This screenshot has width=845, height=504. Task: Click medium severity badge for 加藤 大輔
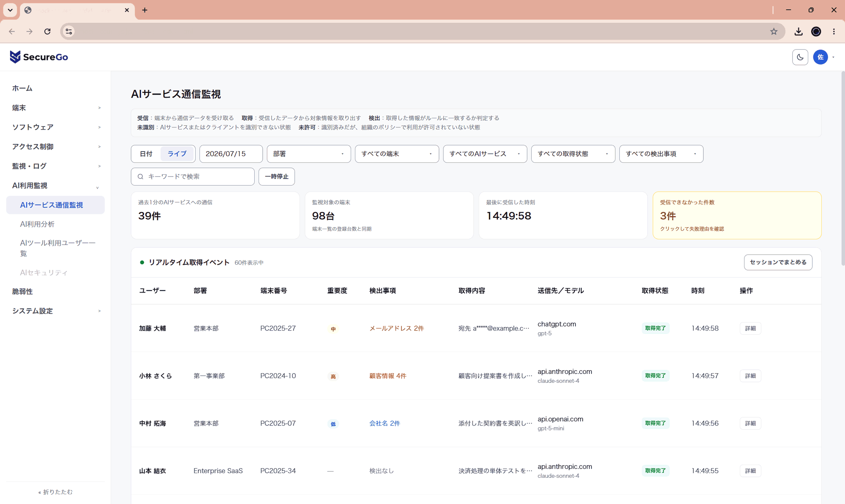click(333, 329)
